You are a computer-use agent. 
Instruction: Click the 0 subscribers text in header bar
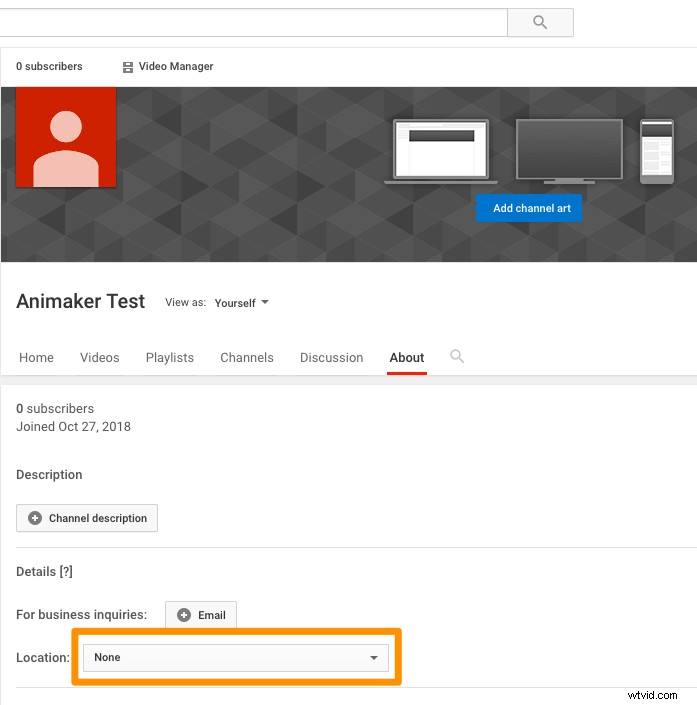click(x=49, y=67)
